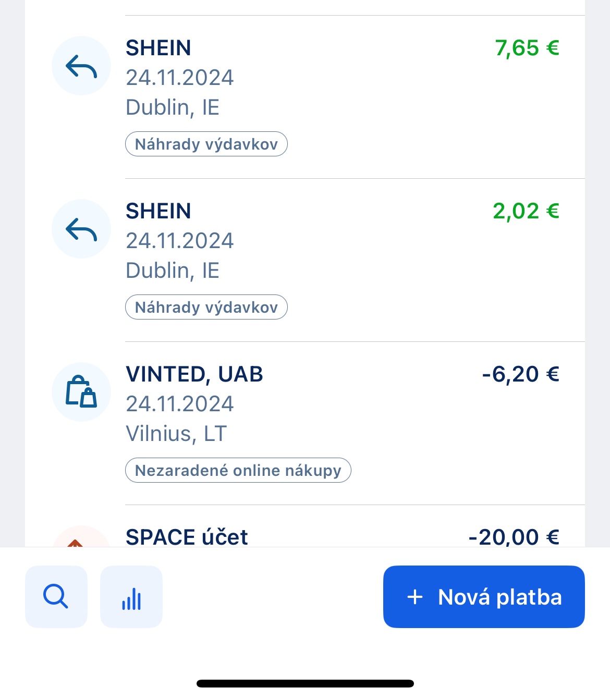
Task: Tap the green 7,65 € amount
Action: point(527,48)
